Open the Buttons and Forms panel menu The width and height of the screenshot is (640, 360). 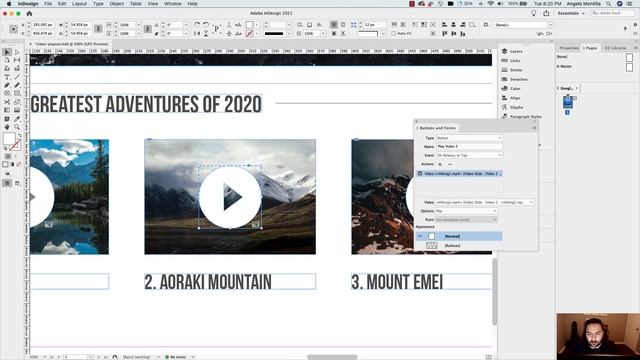534,128
